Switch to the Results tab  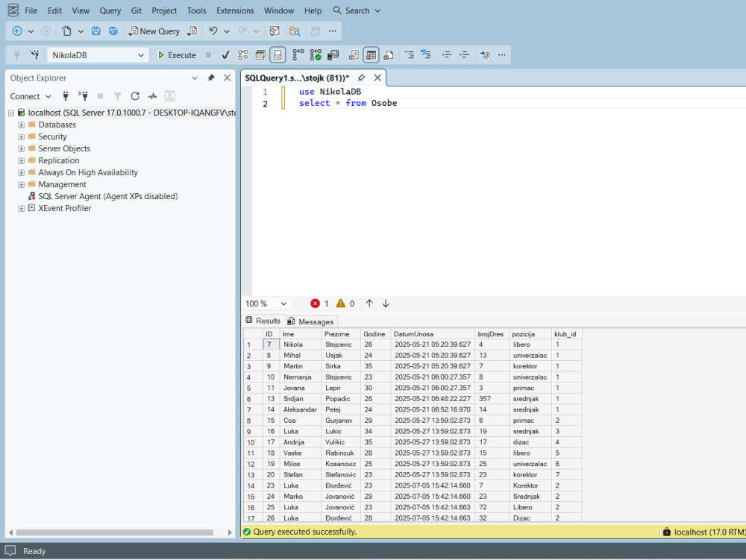[x=263, y=321]
